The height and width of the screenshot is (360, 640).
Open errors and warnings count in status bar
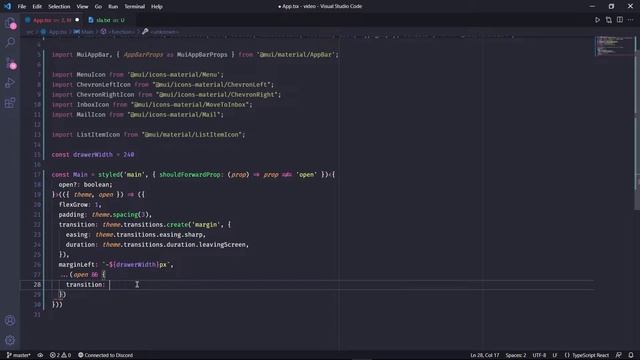click(60, 355)
